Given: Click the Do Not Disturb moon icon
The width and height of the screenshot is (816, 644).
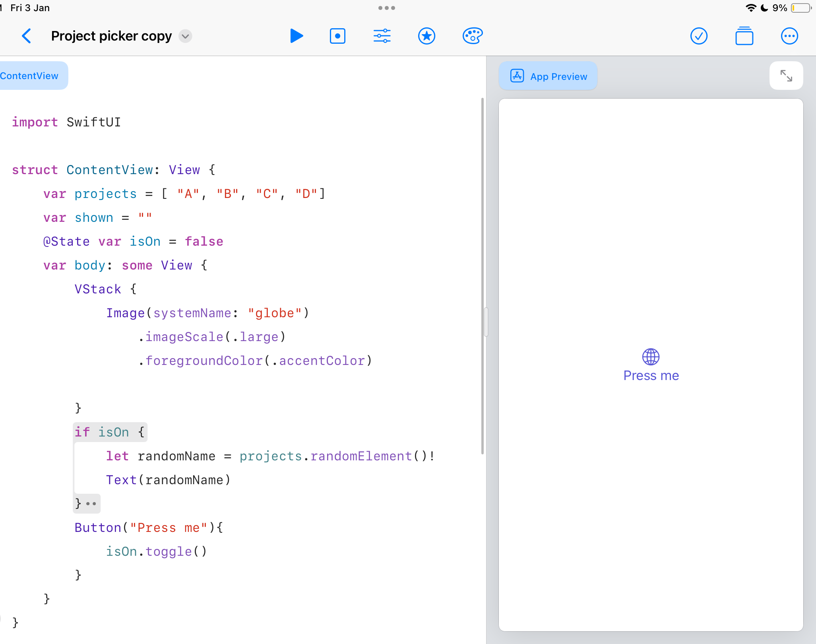Looking at the screenshot, I should click(x=764, y=8).
